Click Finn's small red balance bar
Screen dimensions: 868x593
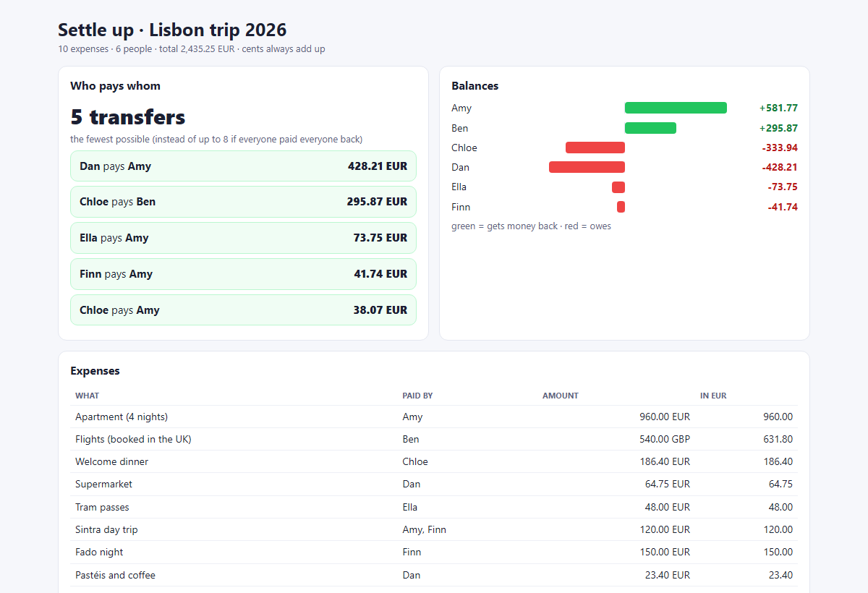(621, 207)
